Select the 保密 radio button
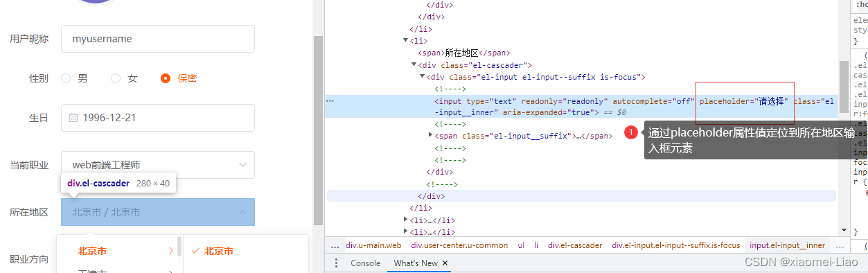 166,78
